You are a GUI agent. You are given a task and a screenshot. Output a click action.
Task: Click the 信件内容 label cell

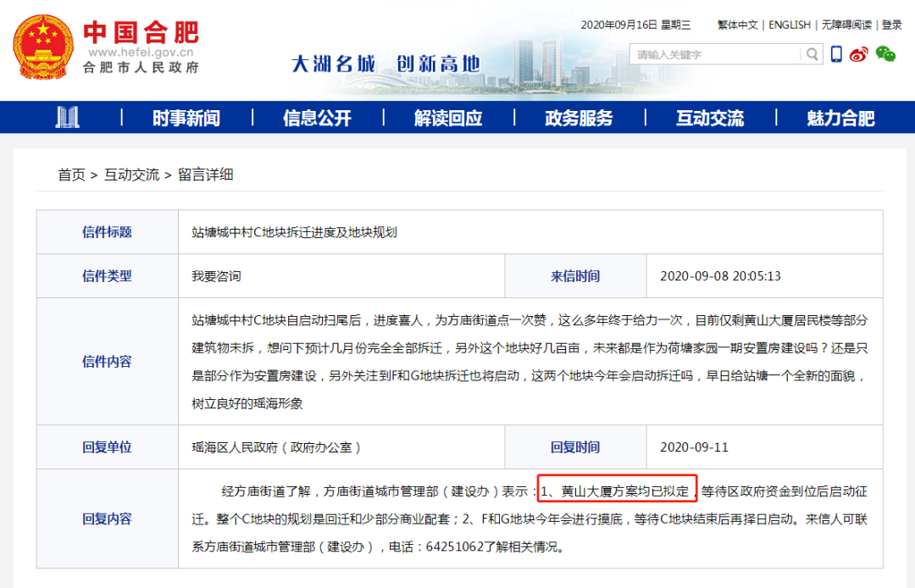108,361
